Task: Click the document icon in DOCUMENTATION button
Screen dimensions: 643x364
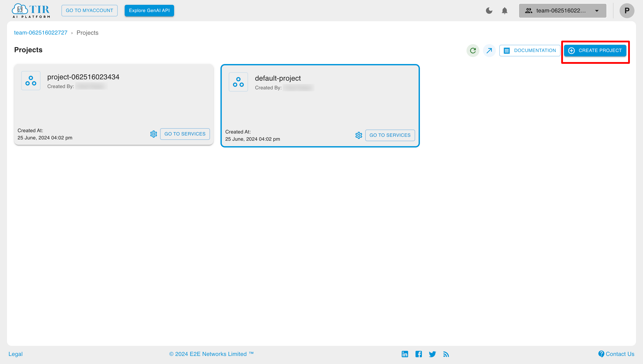Action: [507, 50]
